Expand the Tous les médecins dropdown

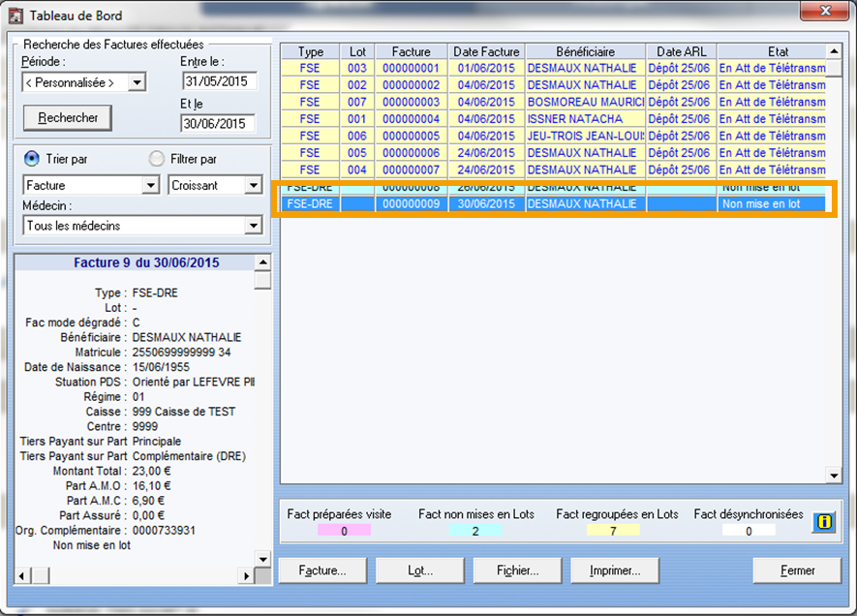[253, 226]
